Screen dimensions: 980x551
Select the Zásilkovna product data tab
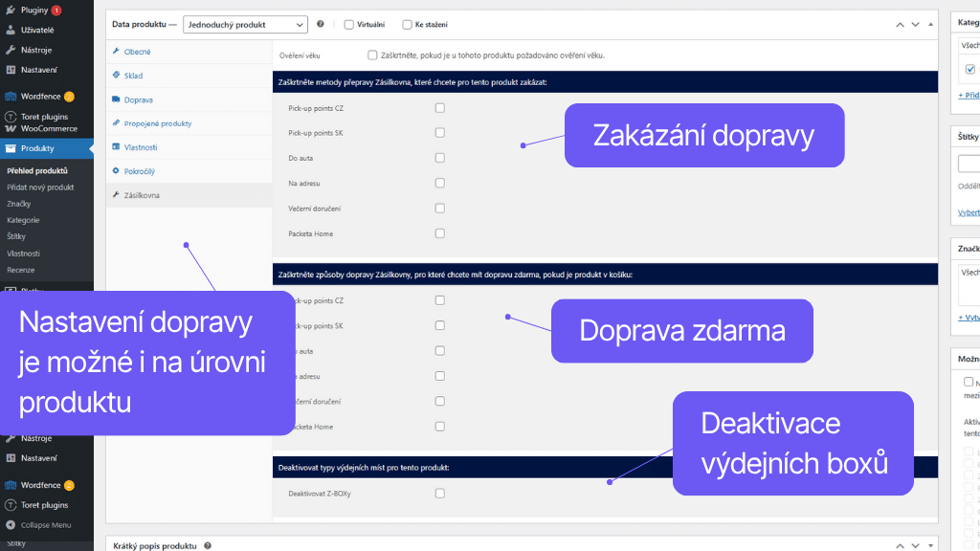click(142, 195)
